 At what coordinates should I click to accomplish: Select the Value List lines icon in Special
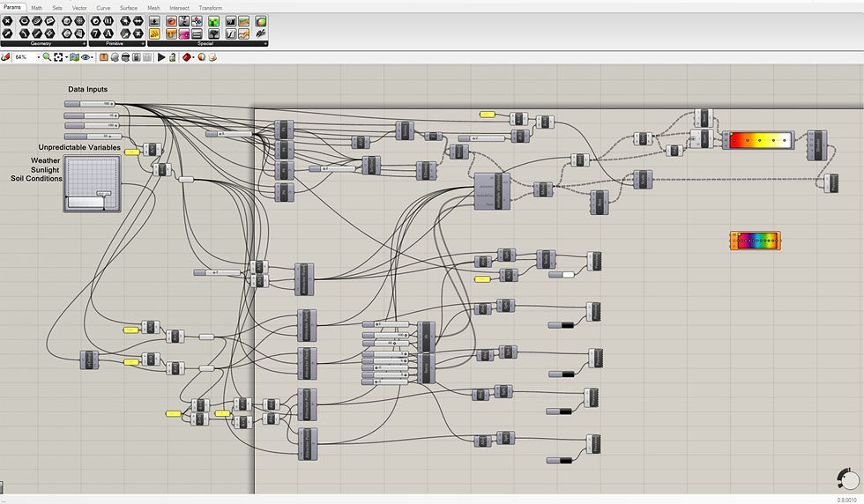coord(197,33)
